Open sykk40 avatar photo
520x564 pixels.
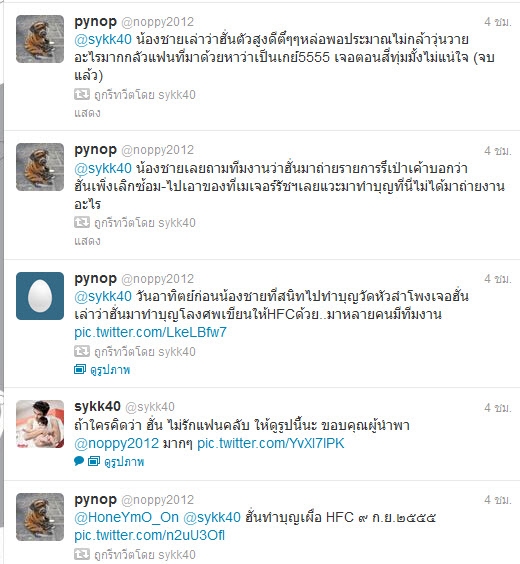point(40,424)
